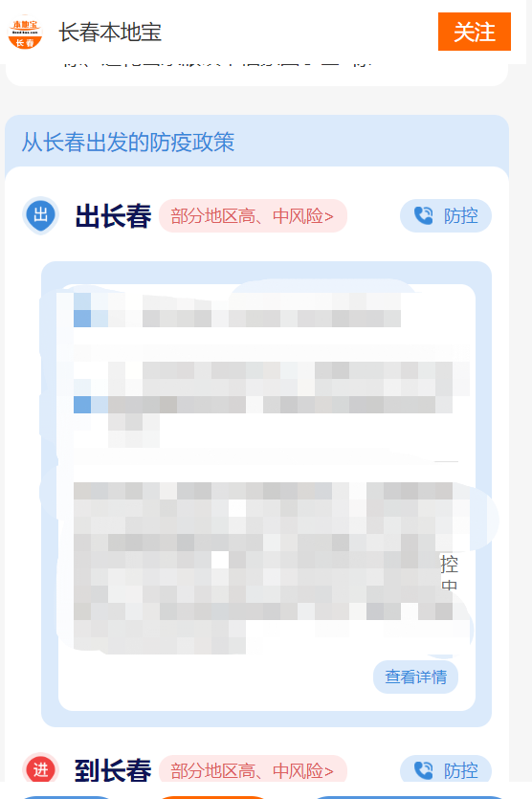532x799 pixels.
Task: Select the 出长春 heading
Action: 113,216
